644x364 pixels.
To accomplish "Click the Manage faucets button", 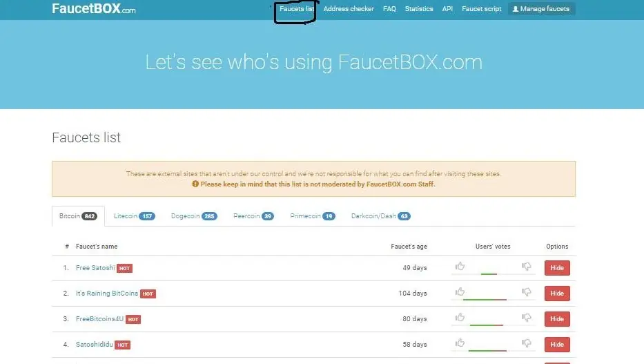I will click(541, 8).
